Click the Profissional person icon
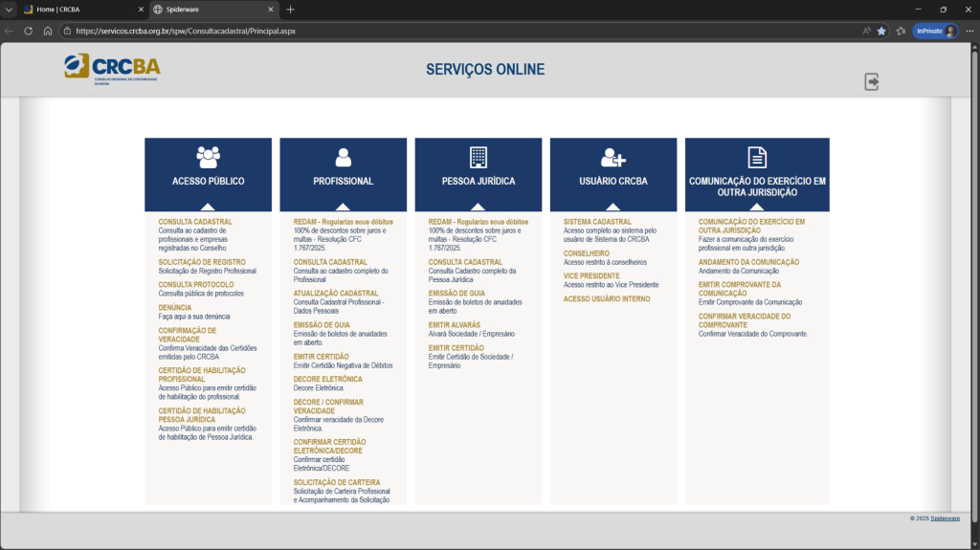This screenshot has width=980, height=550. tap(343, 157)
